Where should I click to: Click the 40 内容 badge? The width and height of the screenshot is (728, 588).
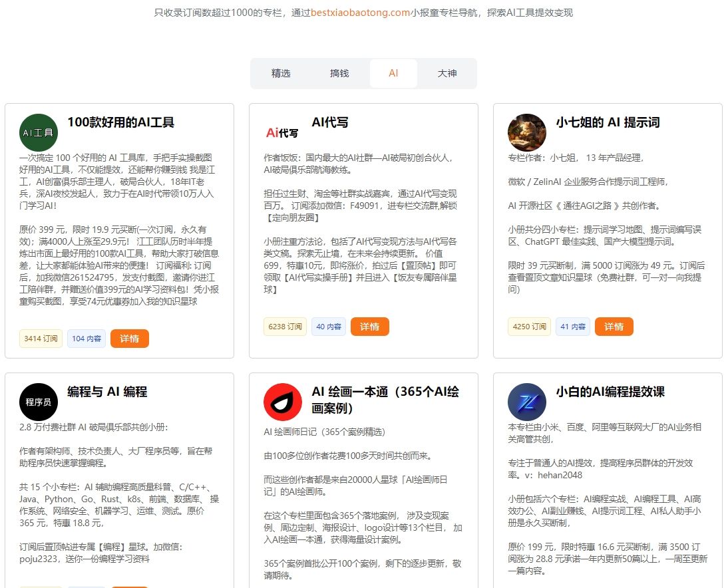point(328,326)
